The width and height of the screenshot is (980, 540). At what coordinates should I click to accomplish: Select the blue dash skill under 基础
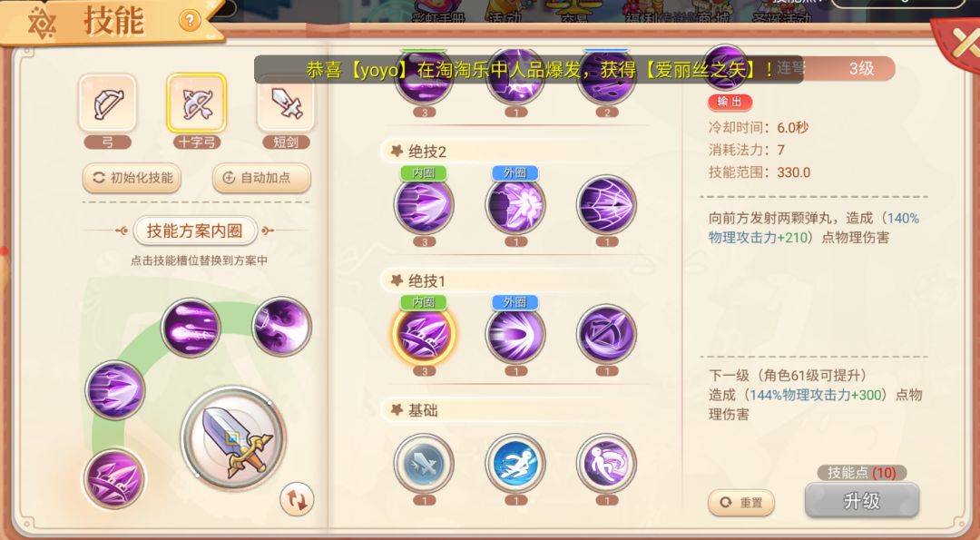(515, 464)
